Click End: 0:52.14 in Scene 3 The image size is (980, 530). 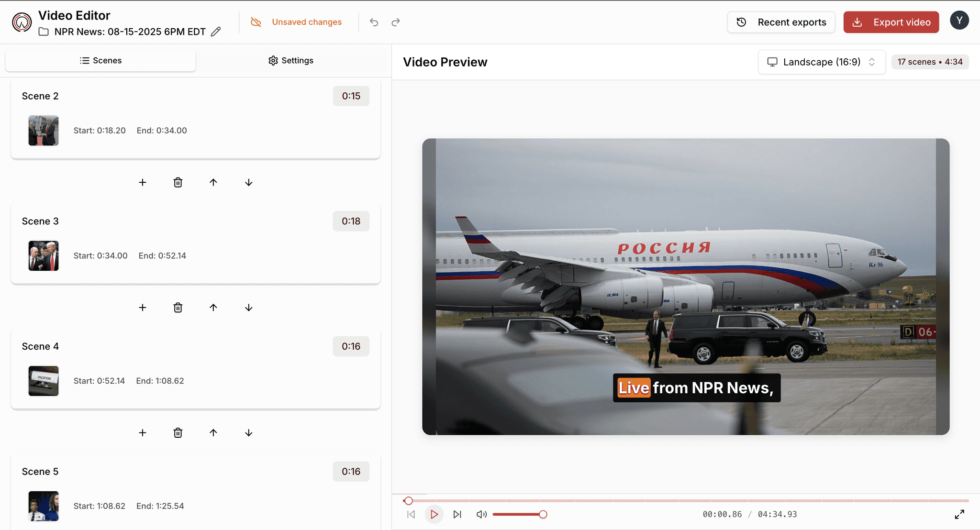(162, 256)
